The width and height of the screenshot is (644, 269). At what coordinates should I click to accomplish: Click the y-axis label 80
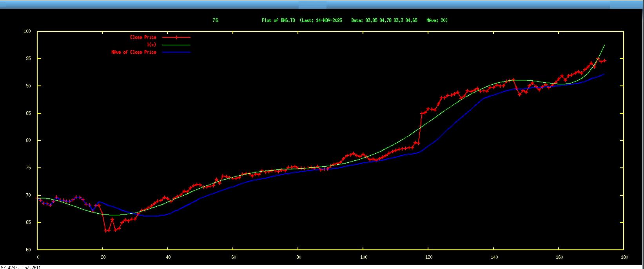tap(29, 140)
